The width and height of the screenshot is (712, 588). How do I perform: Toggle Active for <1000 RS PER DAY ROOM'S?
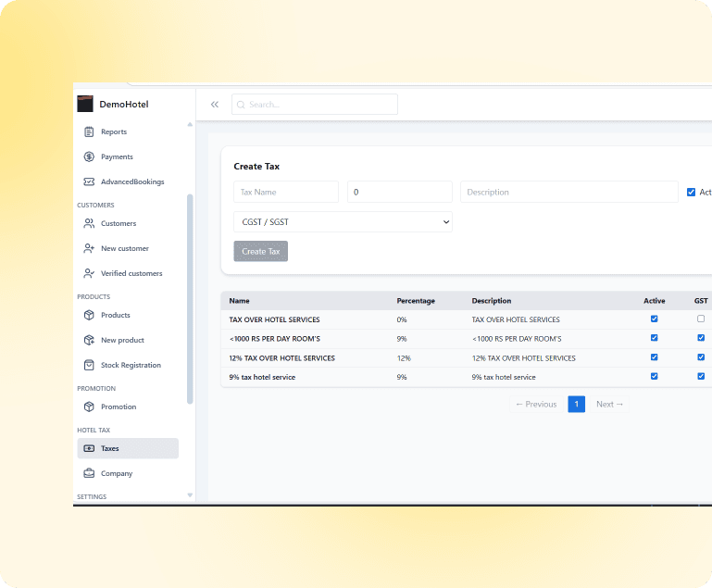point(655,338)
